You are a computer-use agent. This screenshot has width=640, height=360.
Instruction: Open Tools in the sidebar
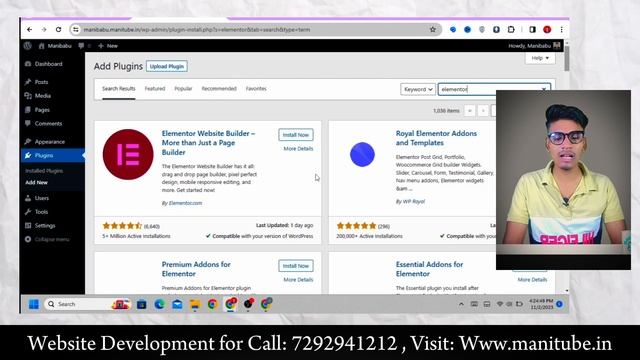(x=41, y=212)
